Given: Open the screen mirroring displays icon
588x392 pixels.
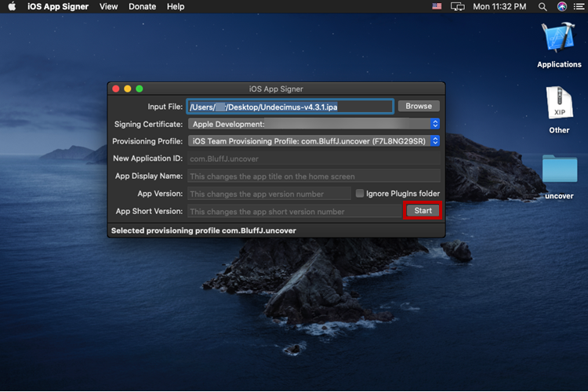Looking at the screenshot, I should pos(458,6).
